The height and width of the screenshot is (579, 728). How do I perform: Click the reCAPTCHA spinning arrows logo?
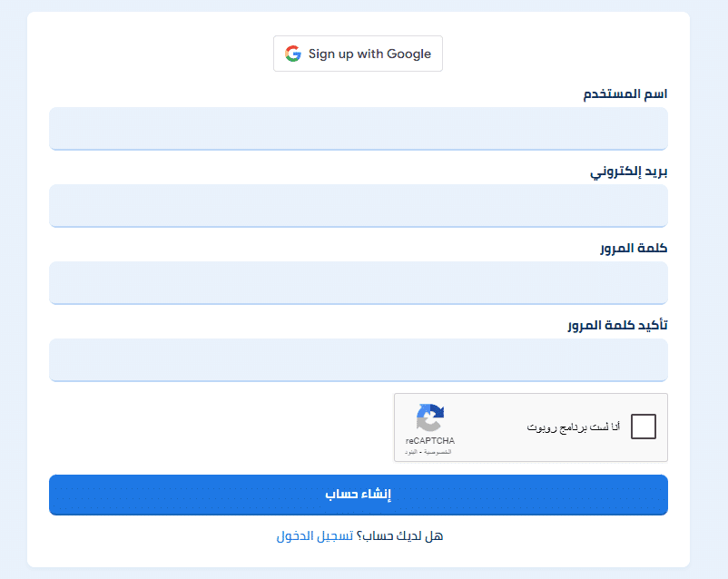[x=430, y=418]
